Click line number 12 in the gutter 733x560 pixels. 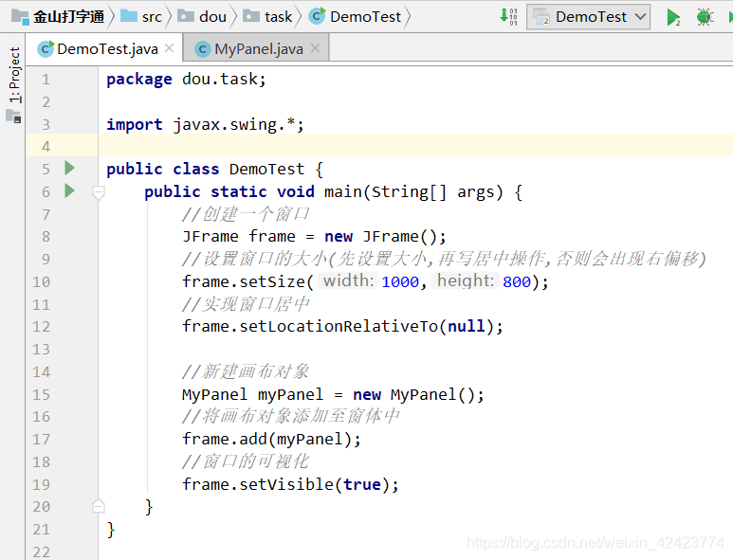tap(41, 327)
